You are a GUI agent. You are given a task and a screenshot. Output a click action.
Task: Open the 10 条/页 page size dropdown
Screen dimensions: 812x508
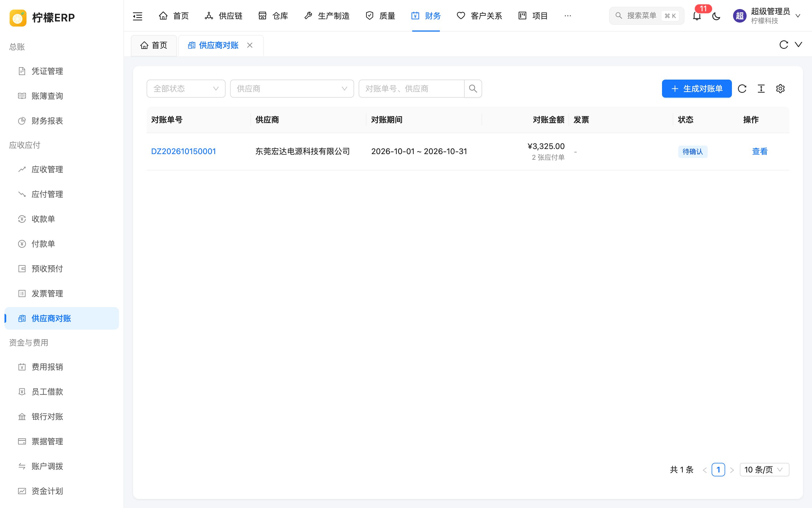pyautogui.click(x=764, y=470)
